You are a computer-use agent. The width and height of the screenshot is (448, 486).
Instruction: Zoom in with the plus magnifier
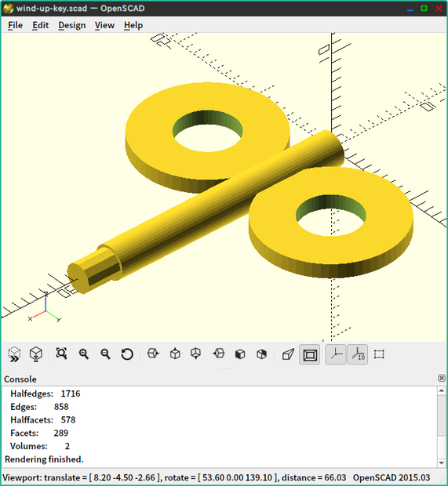point(84,354)
